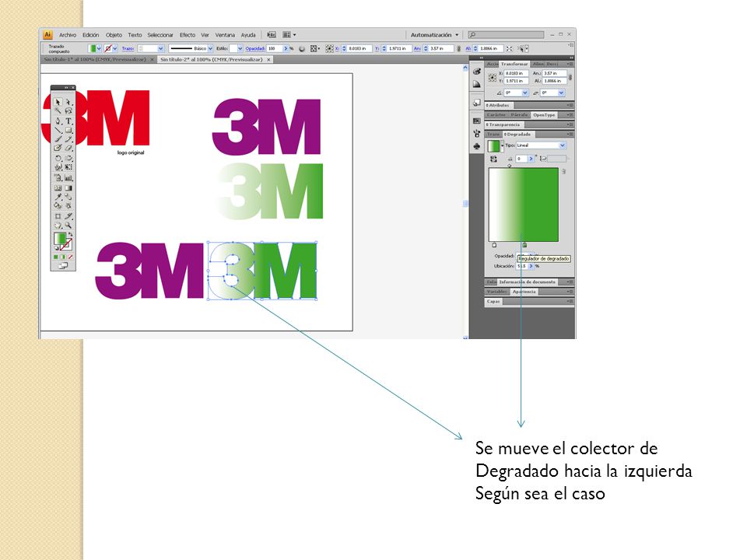Switch to the OpenType panel tab

[x=544, y=115]
